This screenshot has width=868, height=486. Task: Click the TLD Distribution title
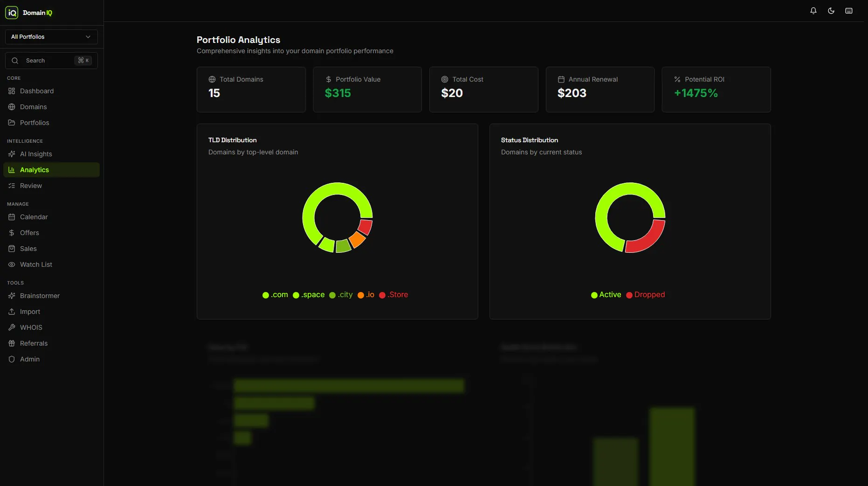coord(233,140)
